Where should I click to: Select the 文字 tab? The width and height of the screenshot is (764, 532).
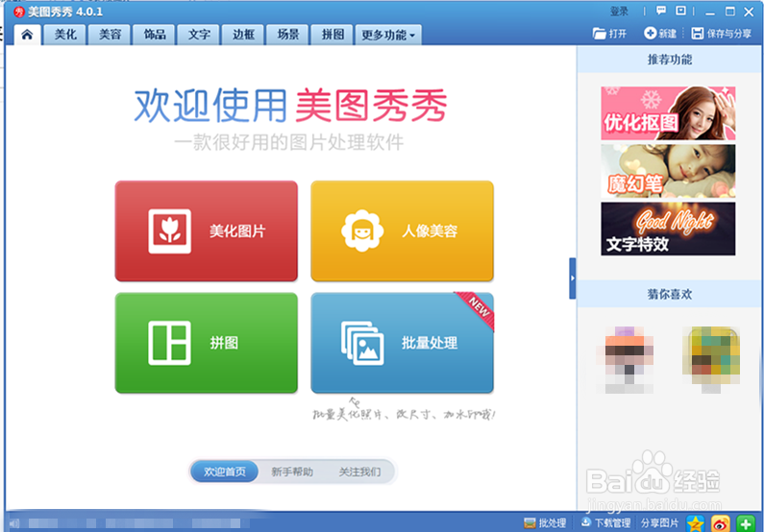199,35
